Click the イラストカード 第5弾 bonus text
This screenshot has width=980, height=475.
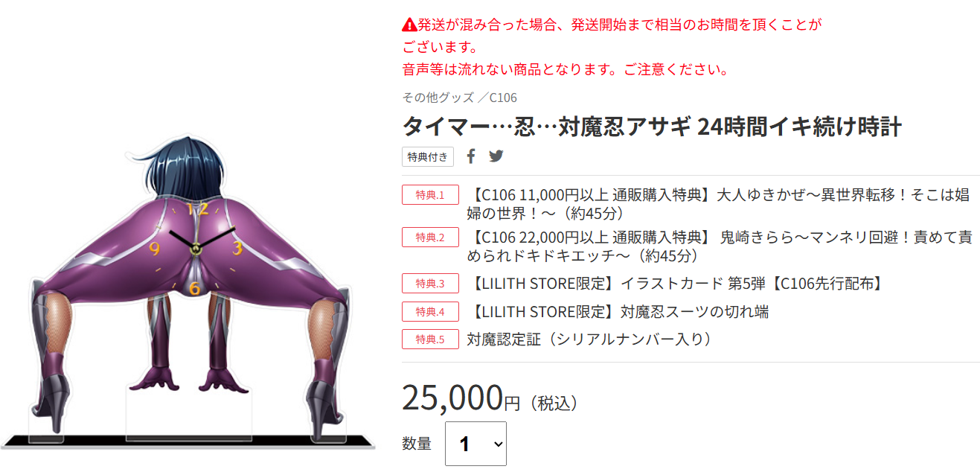tap(677, 284)
